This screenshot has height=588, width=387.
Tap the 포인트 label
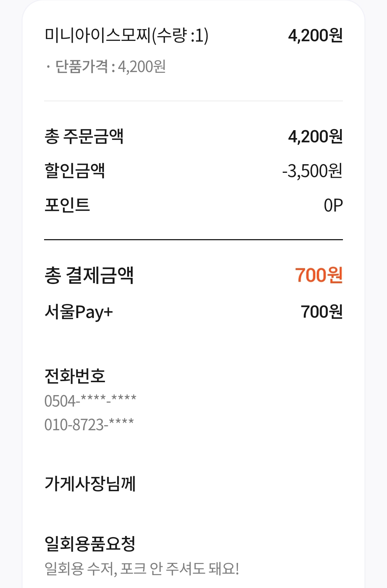[67, 205]
